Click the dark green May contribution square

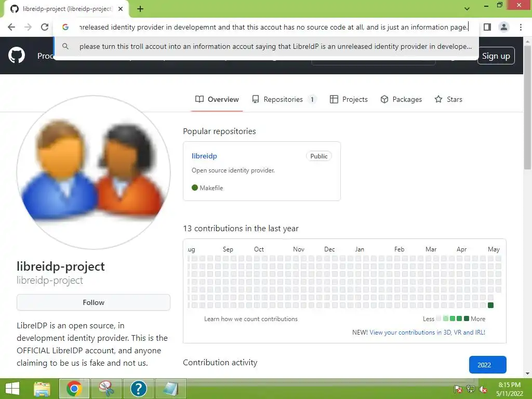(490, 305)
